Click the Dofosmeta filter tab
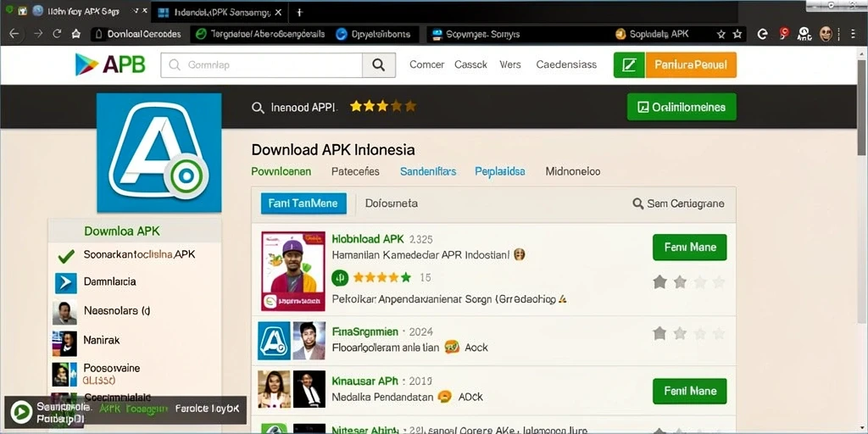Viewport: 868px width, 434px height. pyautogui.click(x=392, y=203)
